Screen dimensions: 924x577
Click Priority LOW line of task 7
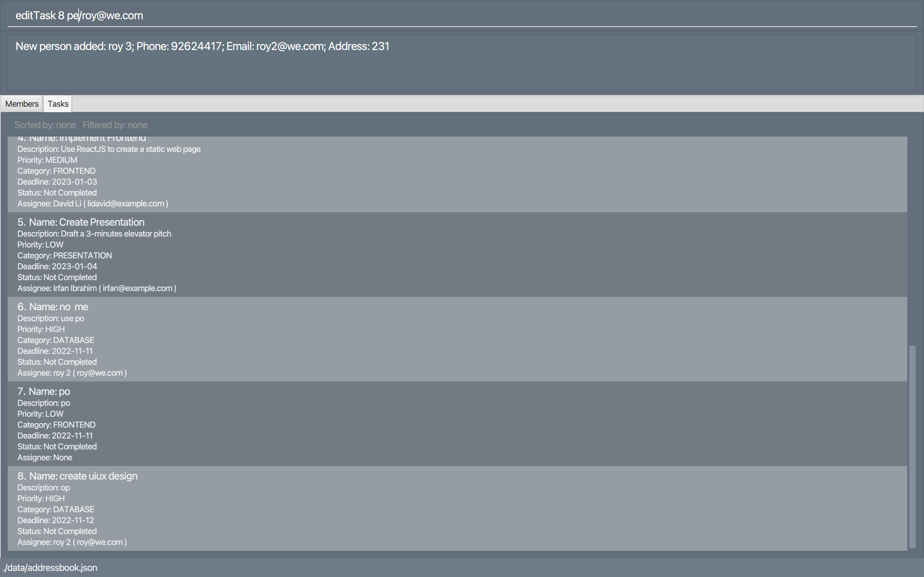click(40, 414)
